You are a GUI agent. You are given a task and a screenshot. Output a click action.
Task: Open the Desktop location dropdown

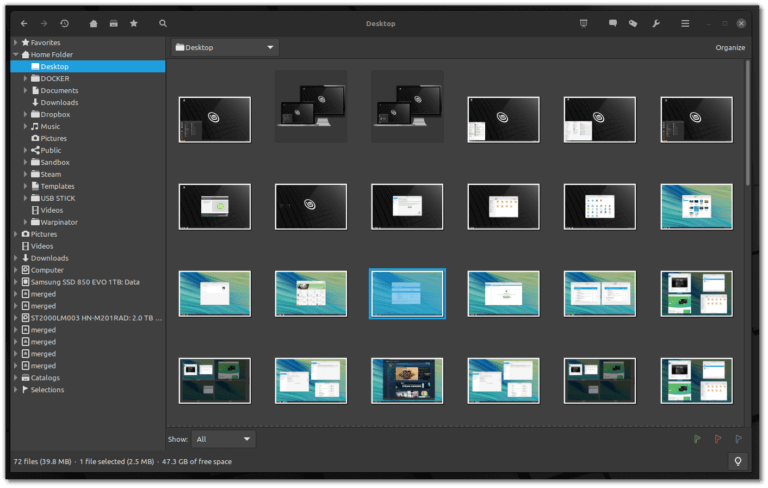click(x=225, y=48)
